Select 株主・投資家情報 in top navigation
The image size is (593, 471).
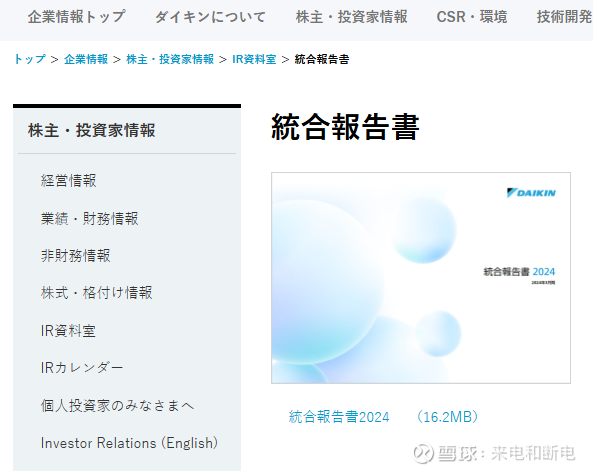(351, 17)
